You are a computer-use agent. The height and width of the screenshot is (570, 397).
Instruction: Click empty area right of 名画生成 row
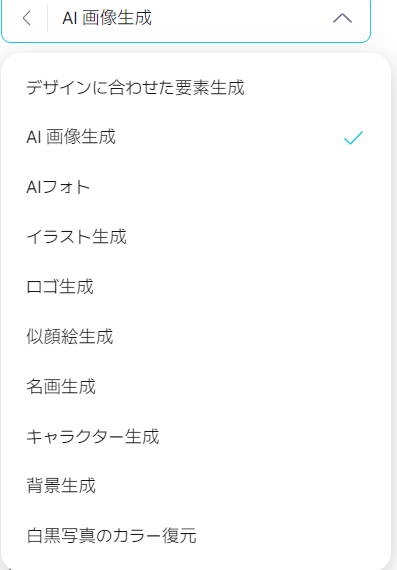242,386
